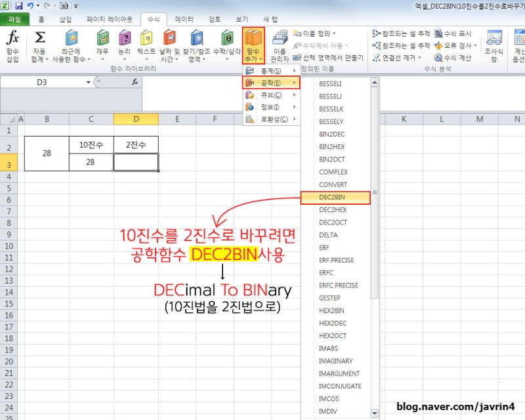Viewport: 525px width, 420px height.
Task: Click the function list scroll up arrow
Action: point(375,83)
